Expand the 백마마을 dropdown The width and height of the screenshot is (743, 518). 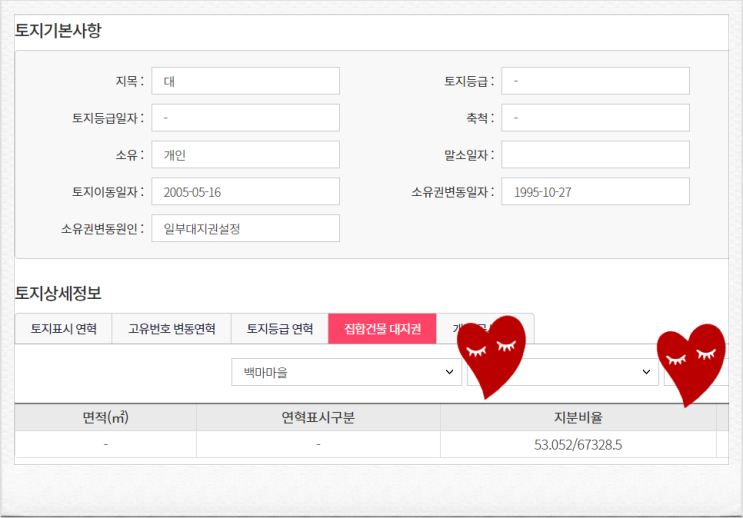pos(346,372)
